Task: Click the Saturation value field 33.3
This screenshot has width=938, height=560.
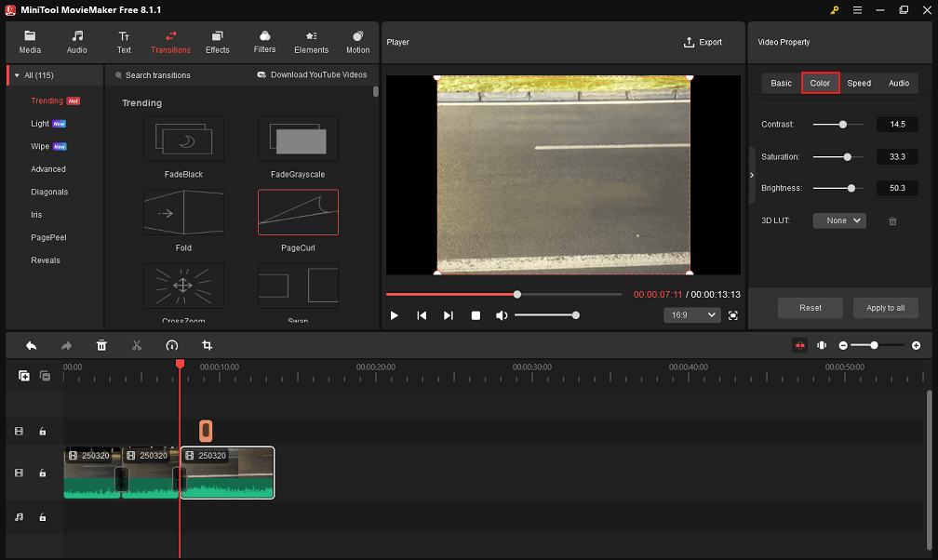Action: pos(897,157)
